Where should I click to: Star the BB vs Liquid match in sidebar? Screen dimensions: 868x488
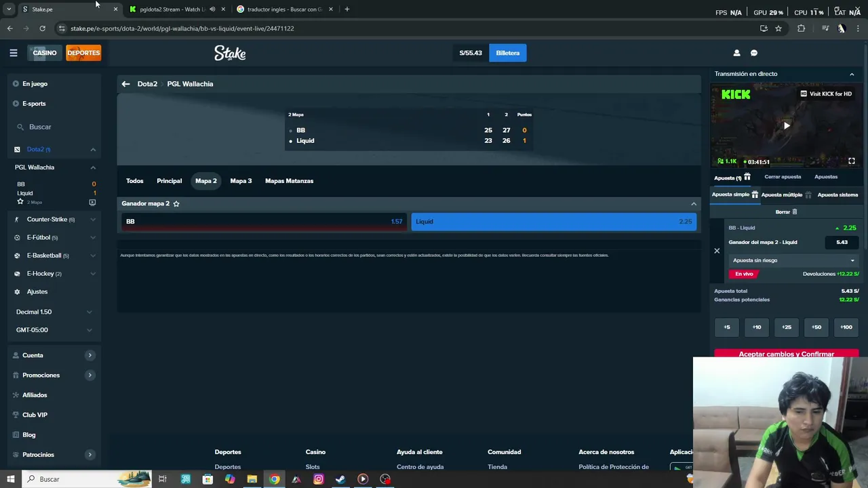pos(20,201)
